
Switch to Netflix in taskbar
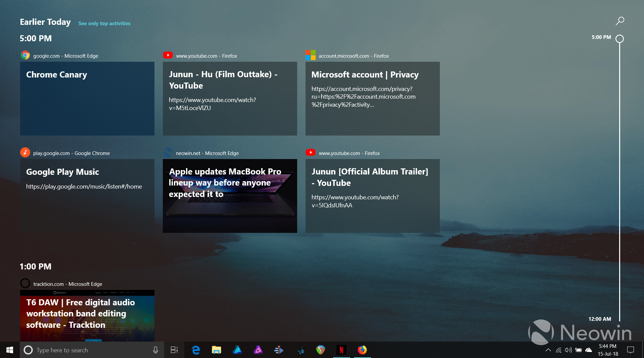point(341,350)
